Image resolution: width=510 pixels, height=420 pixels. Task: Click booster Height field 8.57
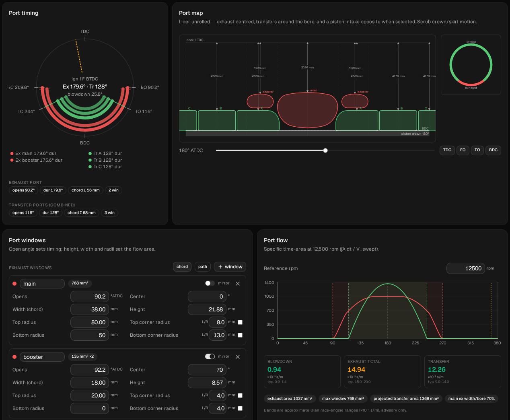click(207, 383)
